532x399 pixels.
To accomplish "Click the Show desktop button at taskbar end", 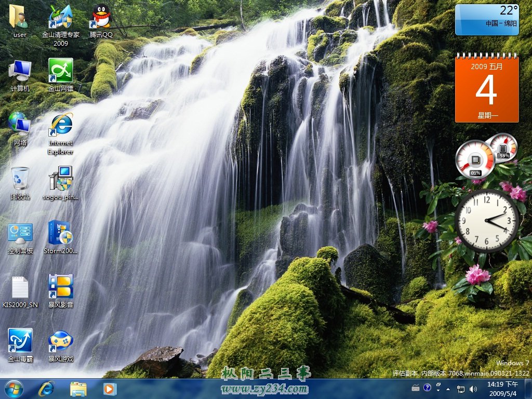I will point(528,389).
